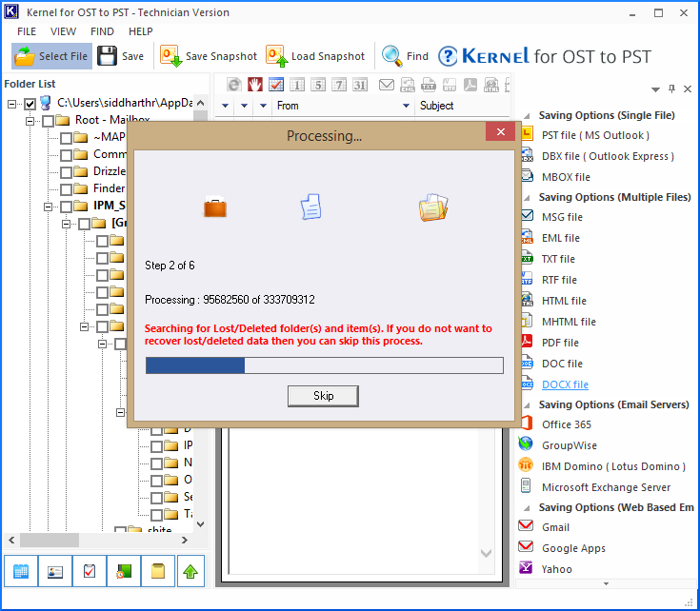
Task: Click the TXT export toolbar icon
Action: tap(429, 85)
